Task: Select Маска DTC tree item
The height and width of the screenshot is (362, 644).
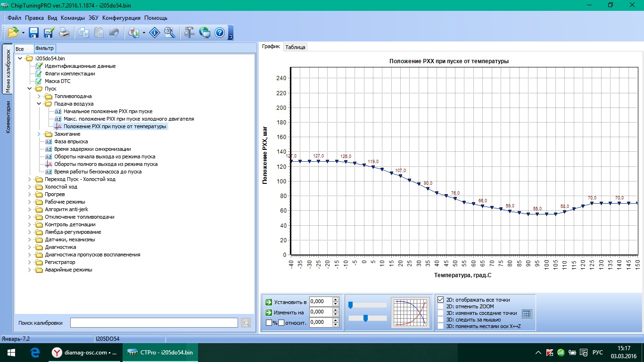Action: (58, 81)
